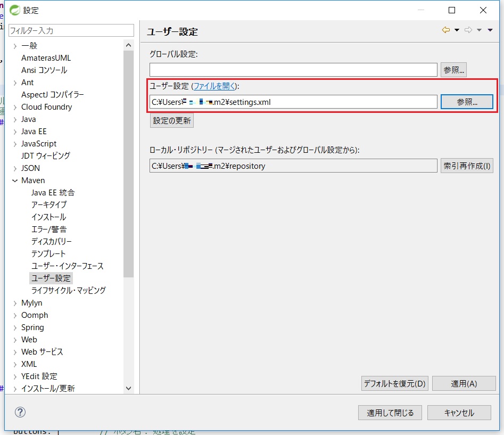Viewport: 504px width, 435px height.
Task: Select JDT ウィービング in the tree
Action: [46, 155]
